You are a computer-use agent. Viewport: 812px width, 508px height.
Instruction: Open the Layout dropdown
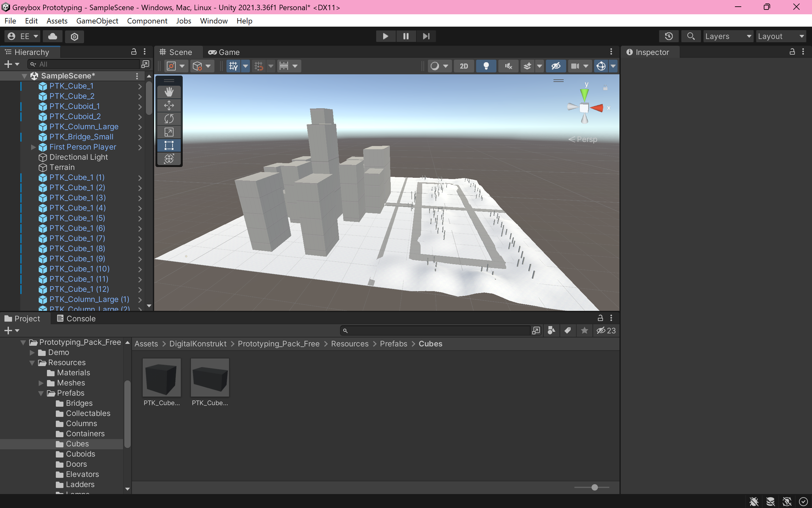pos(781,36)
